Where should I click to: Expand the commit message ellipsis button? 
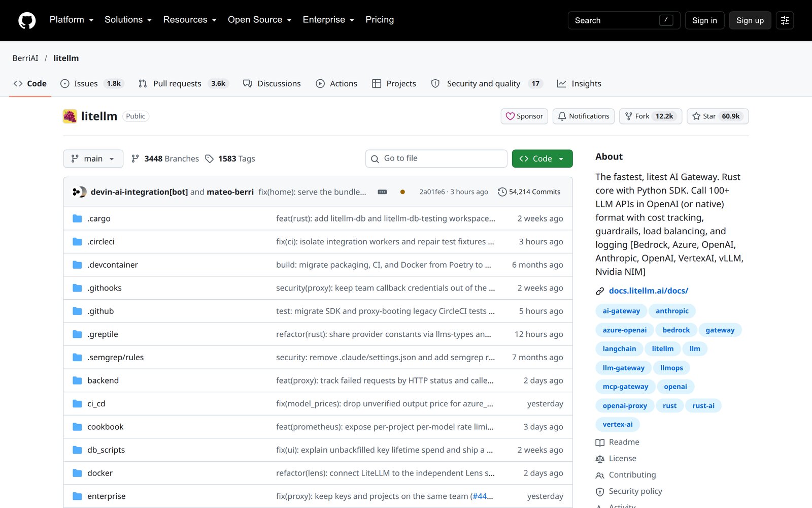(383, 192)
